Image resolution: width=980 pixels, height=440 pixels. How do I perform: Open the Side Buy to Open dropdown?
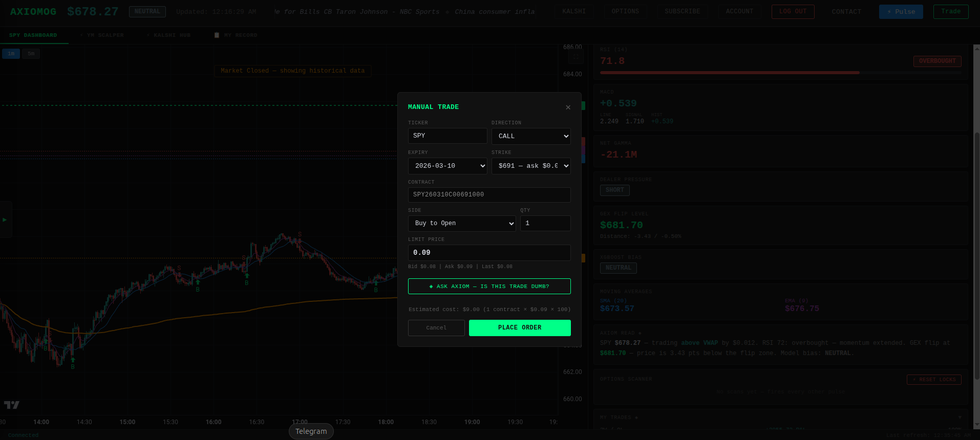click(x=462, y=223)
